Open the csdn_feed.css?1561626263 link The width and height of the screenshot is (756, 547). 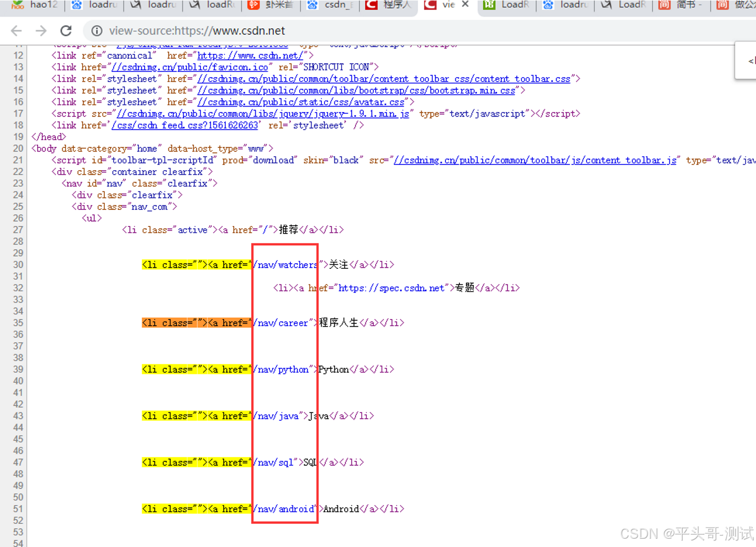point(184,125)
